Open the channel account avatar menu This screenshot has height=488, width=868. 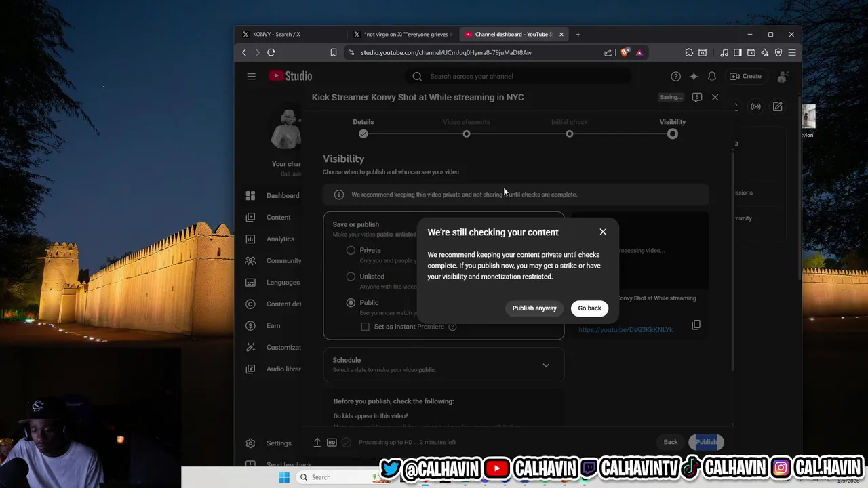pyautogui.click(x=784, y=76)
